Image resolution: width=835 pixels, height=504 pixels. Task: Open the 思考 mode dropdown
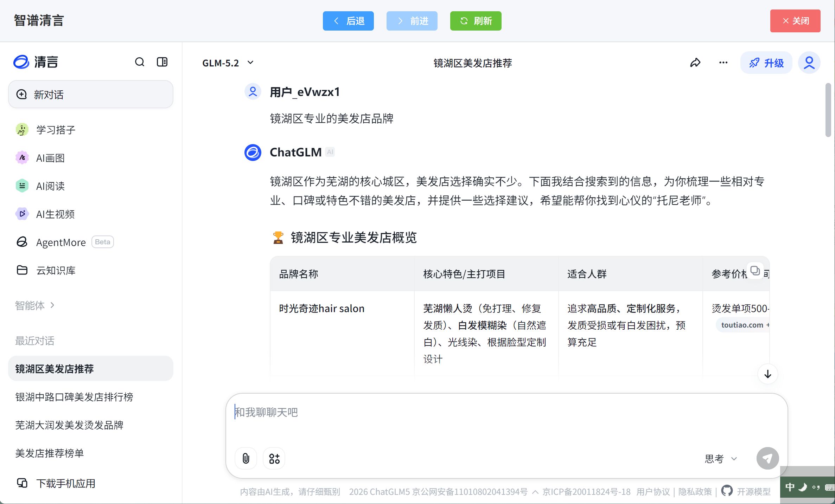(721, 459)
